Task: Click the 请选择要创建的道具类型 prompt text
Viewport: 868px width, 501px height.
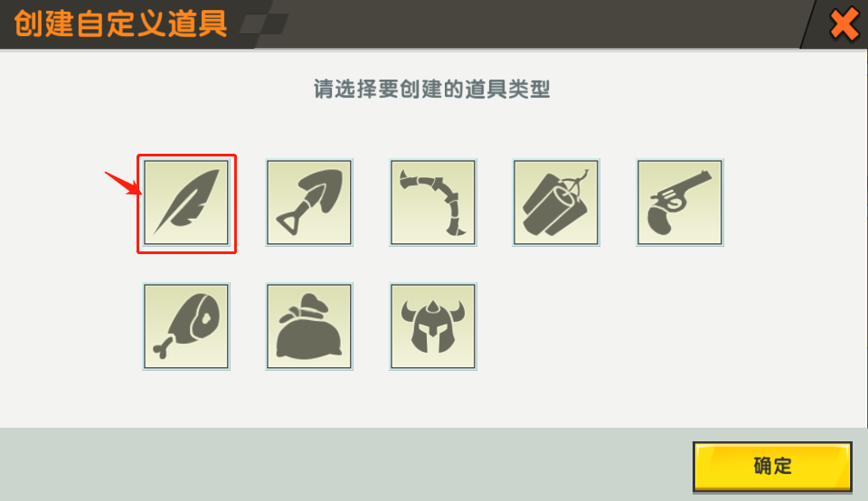Action: coord(432,90)
